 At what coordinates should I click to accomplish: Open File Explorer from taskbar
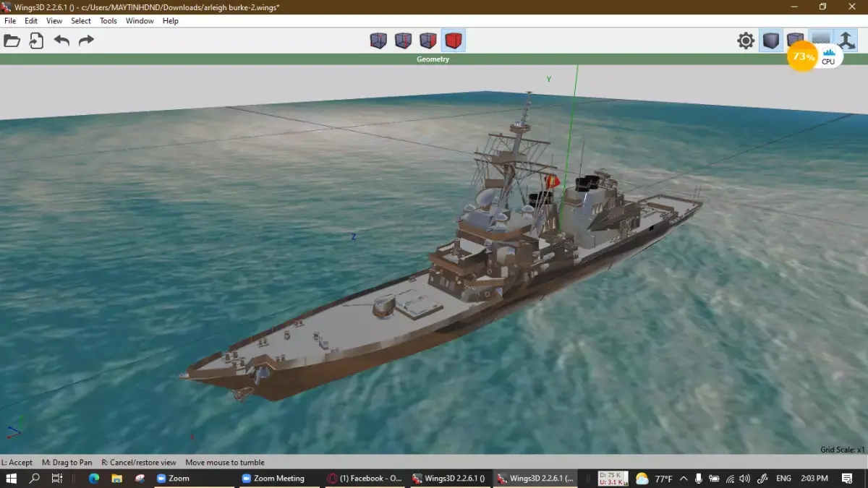(116, 478)
